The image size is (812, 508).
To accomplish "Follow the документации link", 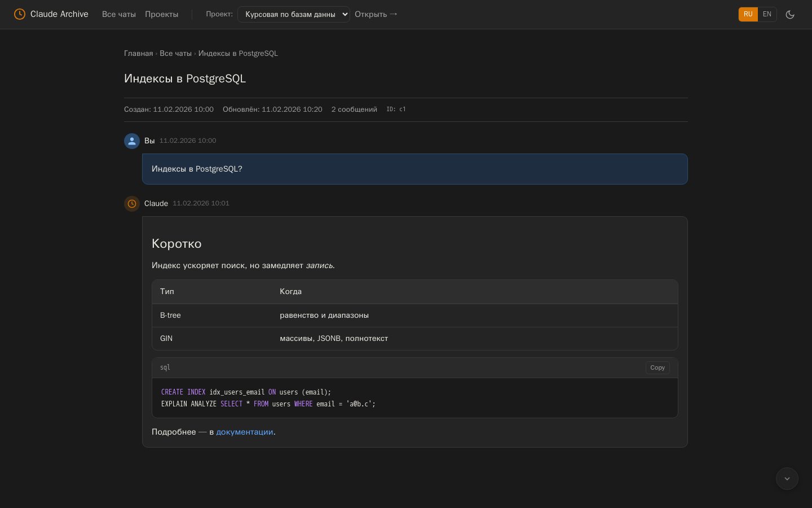I will point(245,432).
